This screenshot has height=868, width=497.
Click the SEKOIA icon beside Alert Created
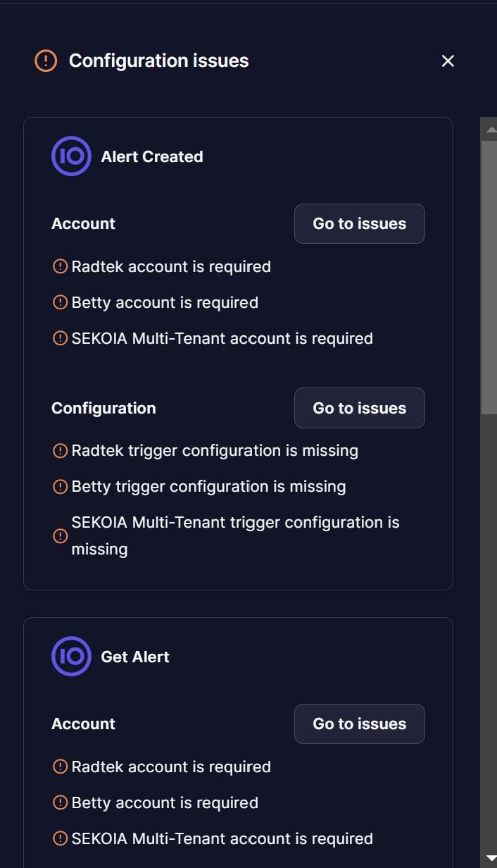[x=71, y=156]
